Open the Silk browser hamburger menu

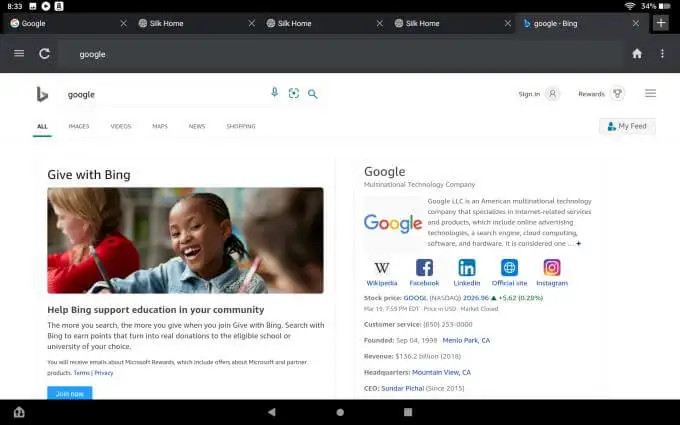pyautogui.click(x=19, y=53)
